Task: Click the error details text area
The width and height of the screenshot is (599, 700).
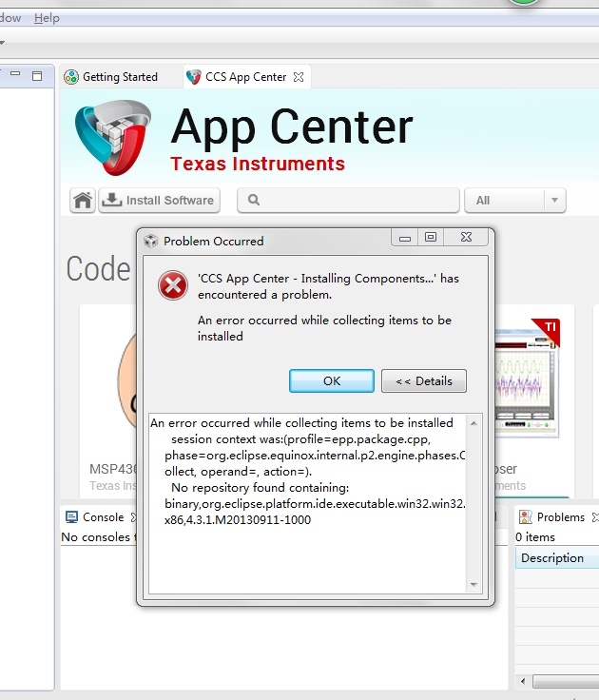Action: pos(308,503)
